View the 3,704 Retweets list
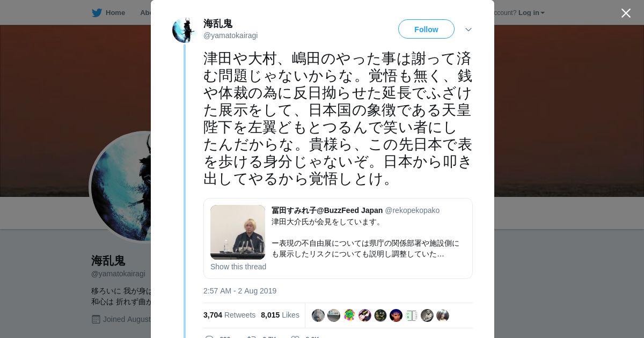Image resolution: width=644 pixels, height=338 pixels. (229, 315)
